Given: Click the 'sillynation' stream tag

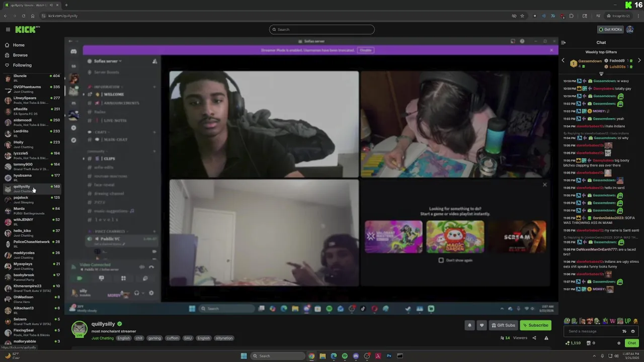Looking at the screenshot, I should [224, 338].
